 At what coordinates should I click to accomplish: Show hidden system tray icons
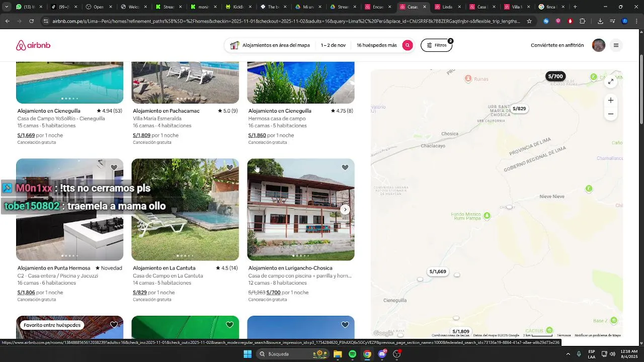click(x=569, y=354)
